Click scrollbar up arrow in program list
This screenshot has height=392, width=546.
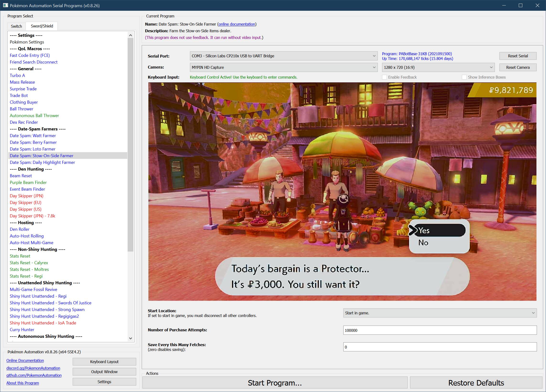130,35
